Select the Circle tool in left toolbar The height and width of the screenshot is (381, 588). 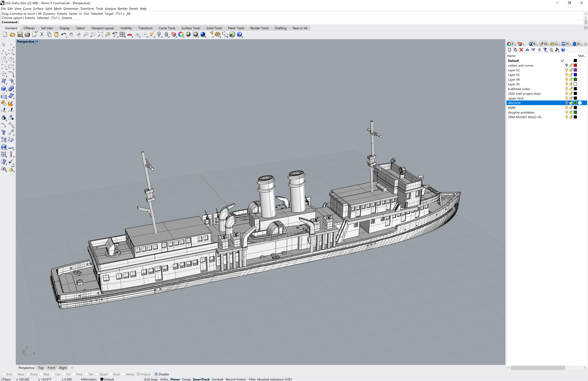[x=4, y=59]
